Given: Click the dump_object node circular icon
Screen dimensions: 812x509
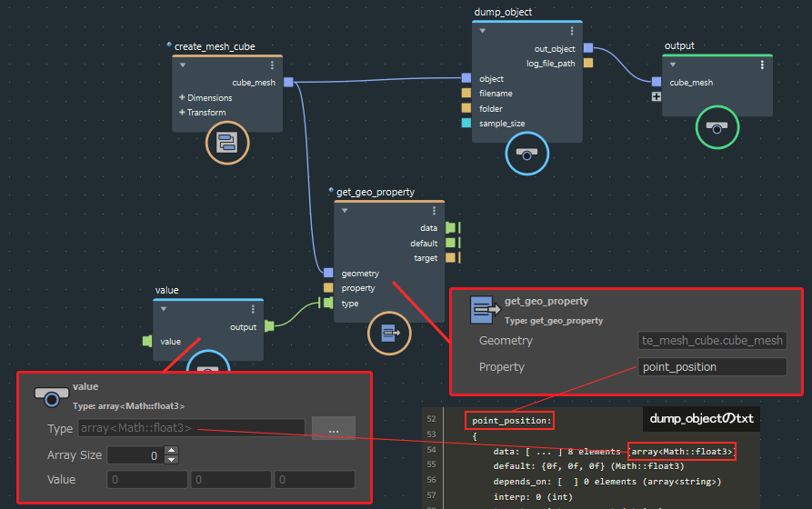Looking at the screenshot, I should pyautogui.click(x=526, y=154).
